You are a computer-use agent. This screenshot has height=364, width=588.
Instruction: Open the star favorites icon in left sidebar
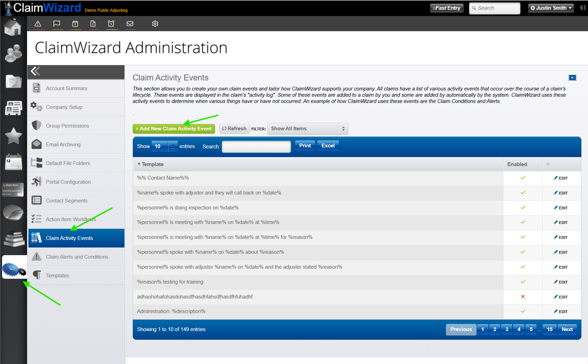(14, 136)
